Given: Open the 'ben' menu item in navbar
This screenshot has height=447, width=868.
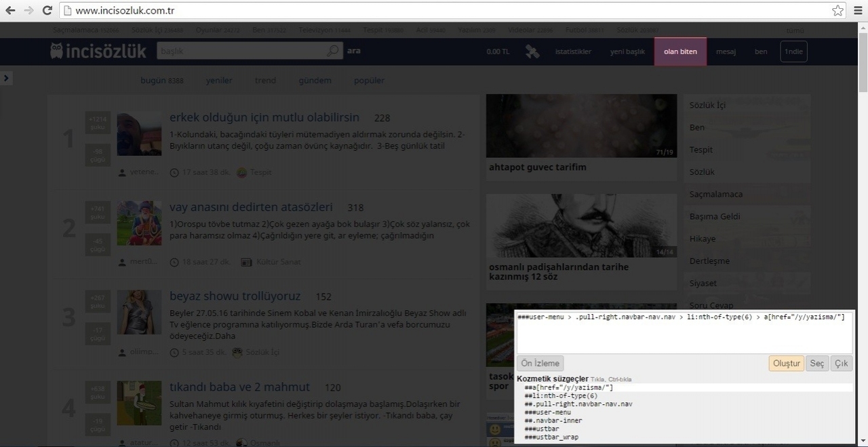Looking at the screenshot, I should point(761,52).
